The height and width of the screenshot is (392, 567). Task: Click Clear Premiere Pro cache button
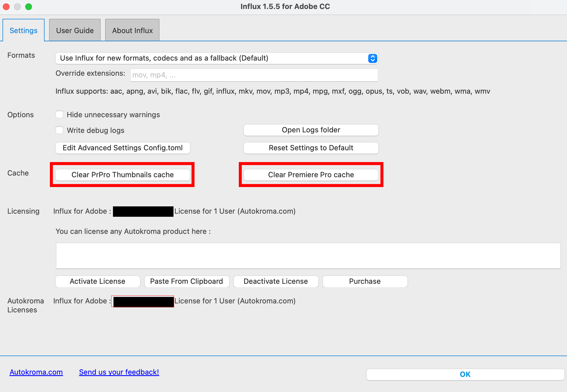tap(311, 175)
